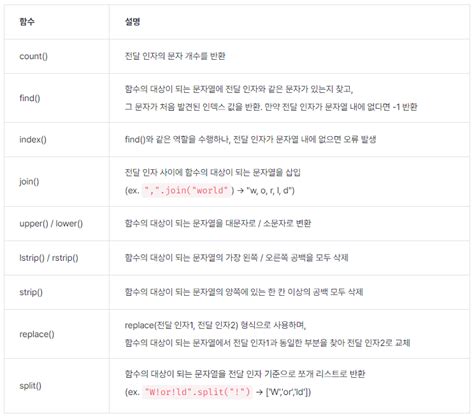
Task: Click the strip() description text
Action: 244,292
